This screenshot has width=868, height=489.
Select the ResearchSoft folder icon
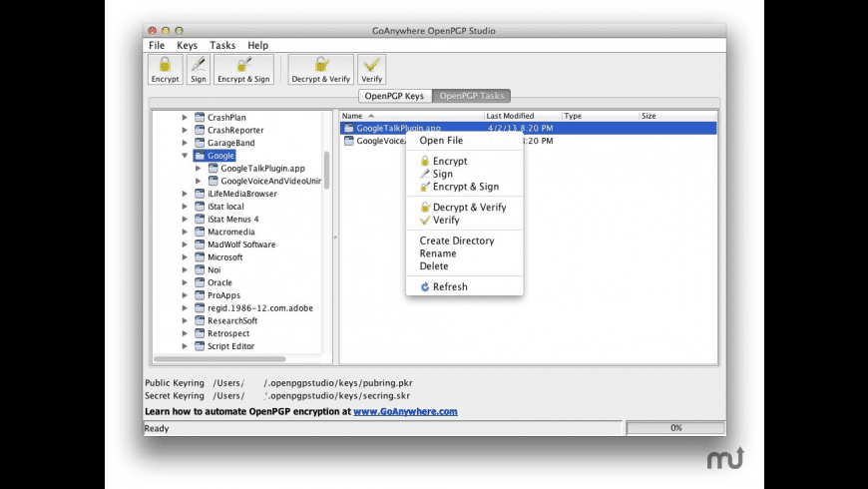click(x=200, y=321)
